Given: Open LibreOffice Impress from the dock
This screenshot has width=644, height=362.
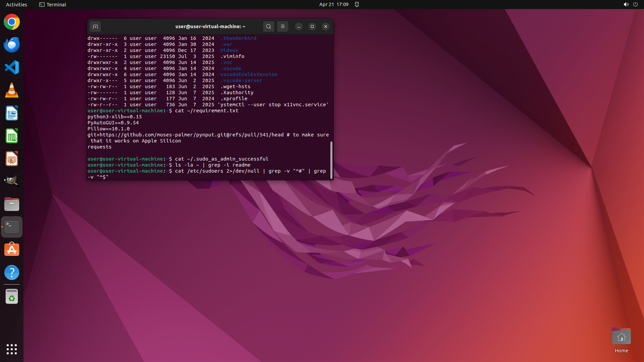Looking at the screenshot, I should coord(12,159).
